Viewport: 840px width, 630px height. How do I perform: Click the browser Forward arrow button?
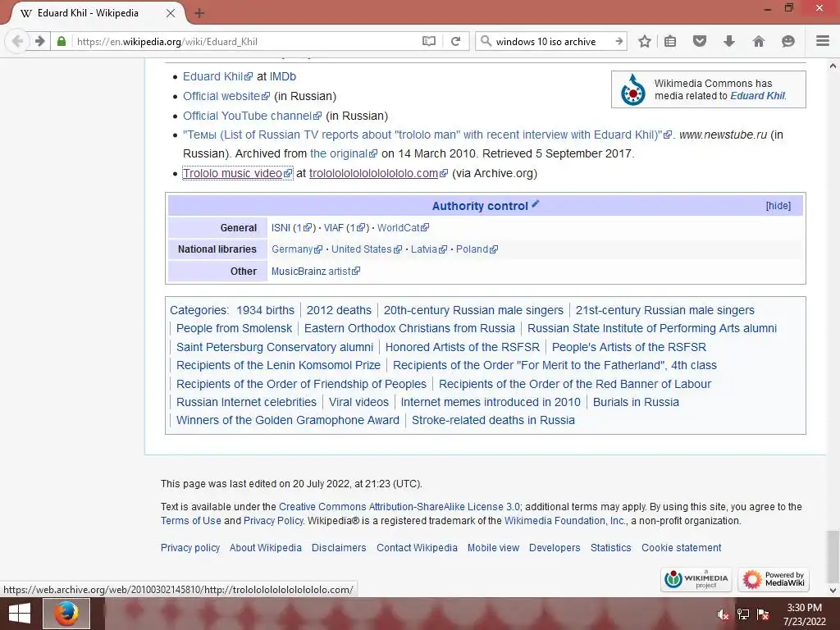tap(39, 41)
